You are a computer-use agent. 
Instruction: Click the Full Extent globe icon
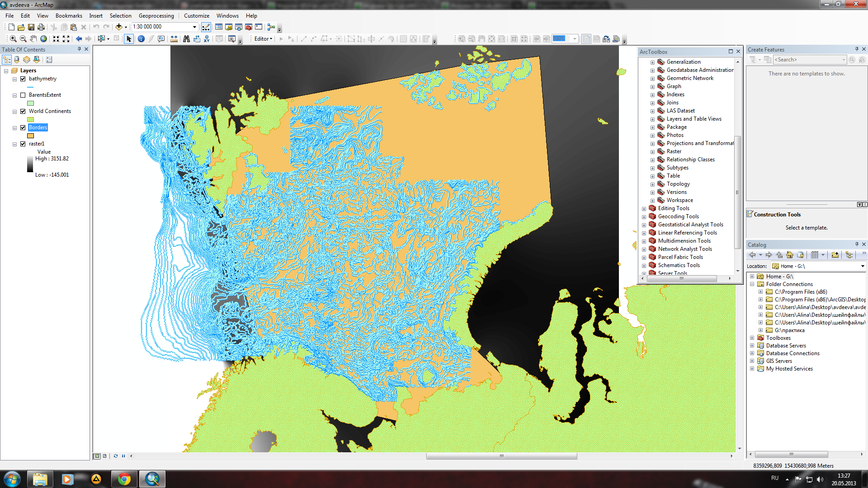coord(44,39)
